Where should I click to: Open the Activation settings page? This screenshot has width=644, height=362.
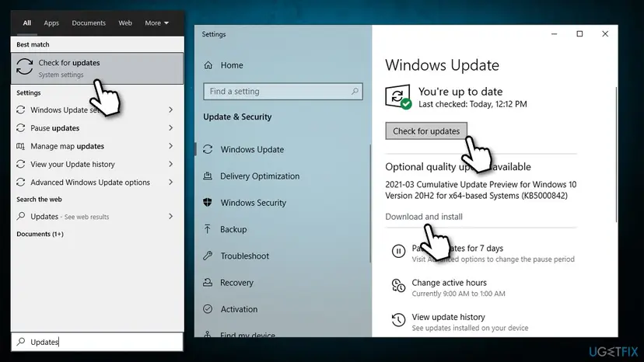(x=239, y=309)
